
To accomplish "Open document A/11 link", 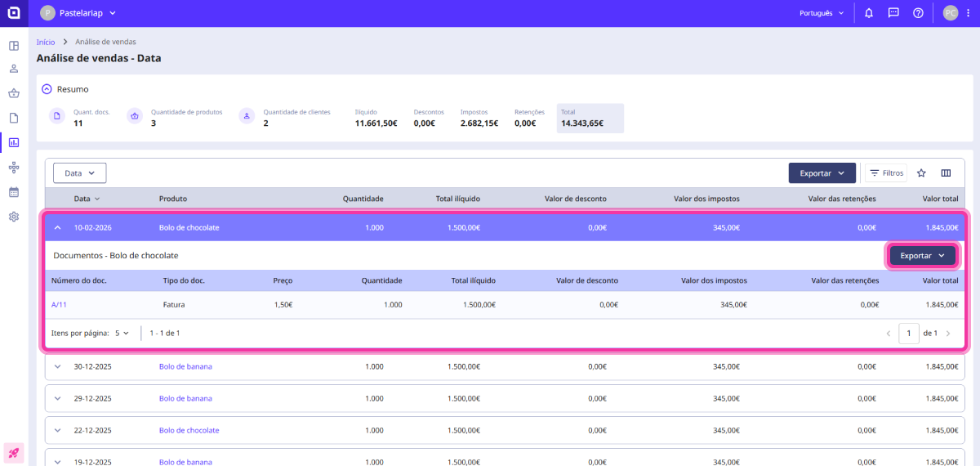I will coord(59,304).
